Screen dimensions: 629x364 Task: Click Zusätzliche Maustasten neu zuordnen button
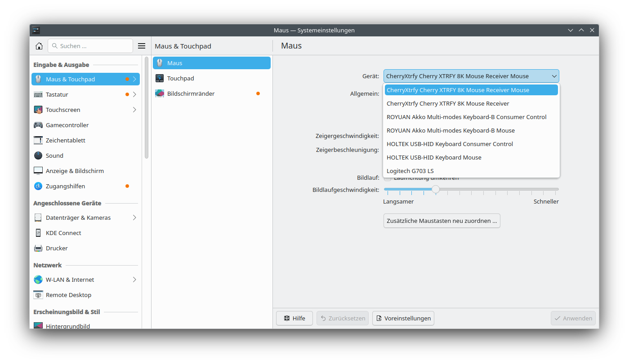pos(442,221)
